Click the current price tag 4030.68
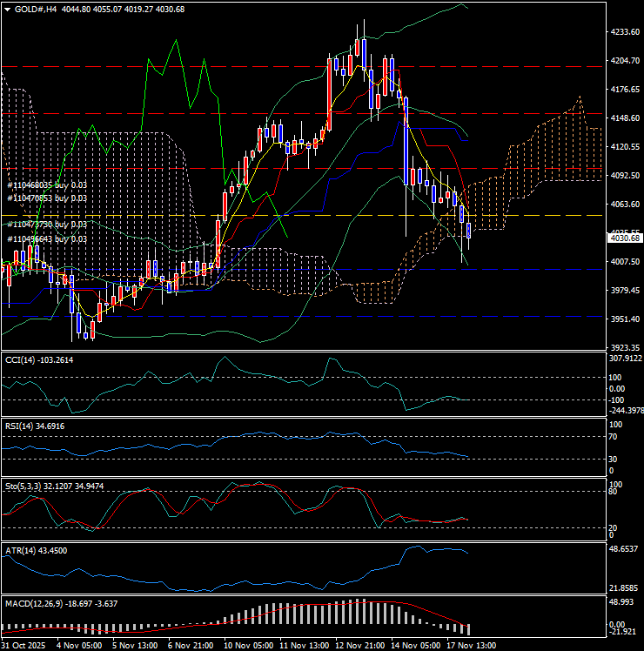 625,238
